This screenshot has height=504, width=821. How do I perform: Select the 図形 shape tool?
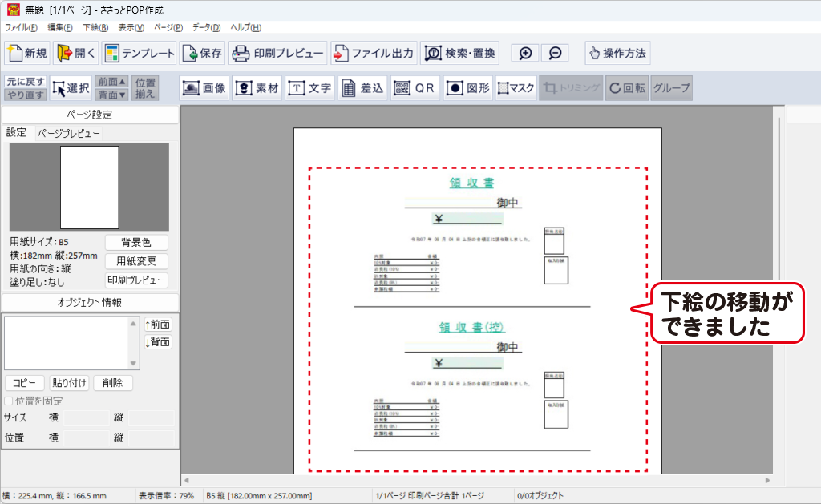[x=467, y=88]
